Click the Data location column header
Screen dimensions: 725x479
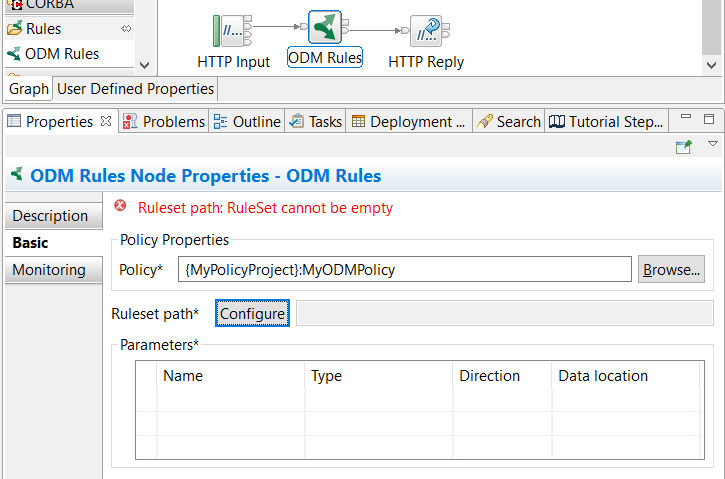tap(626, 375)
